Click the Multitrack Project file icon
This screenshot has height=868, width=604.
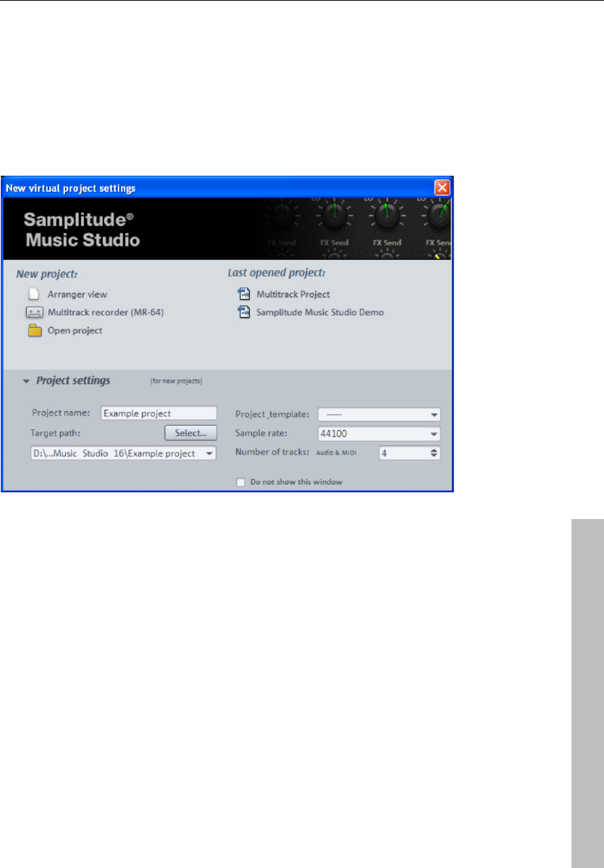243,294
